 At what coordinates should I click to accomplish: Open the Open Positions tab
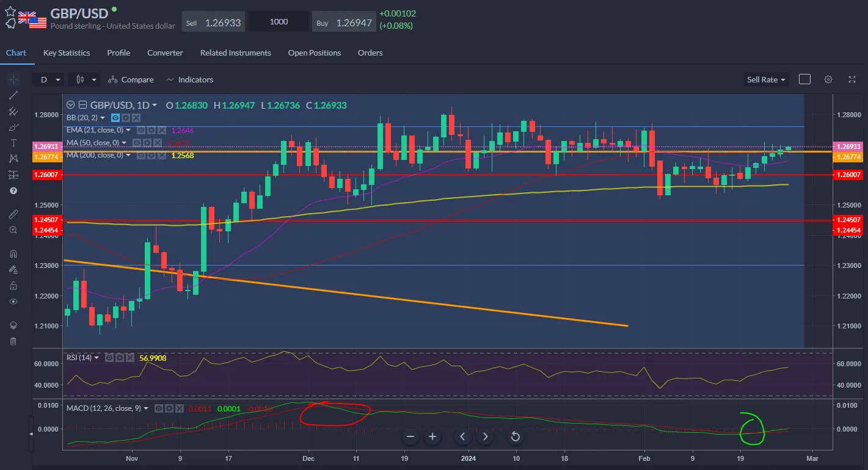(315, 52)
